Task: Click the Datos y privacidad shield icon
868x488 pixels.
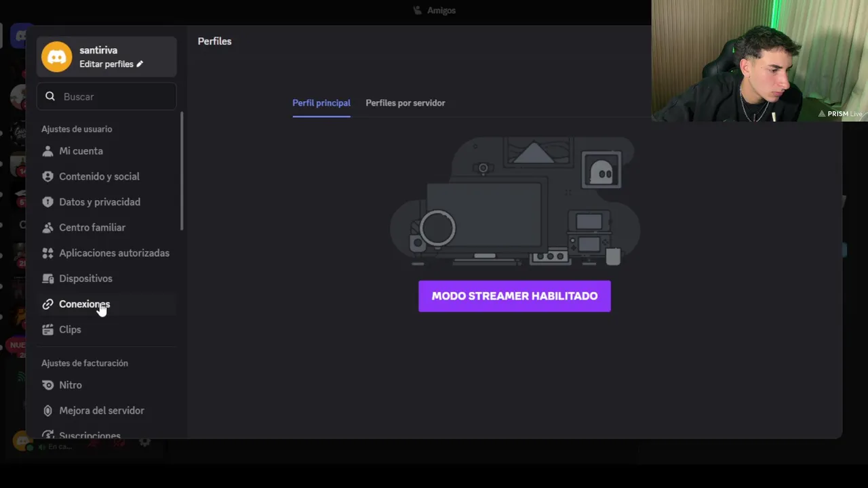Action: [47, 202]
